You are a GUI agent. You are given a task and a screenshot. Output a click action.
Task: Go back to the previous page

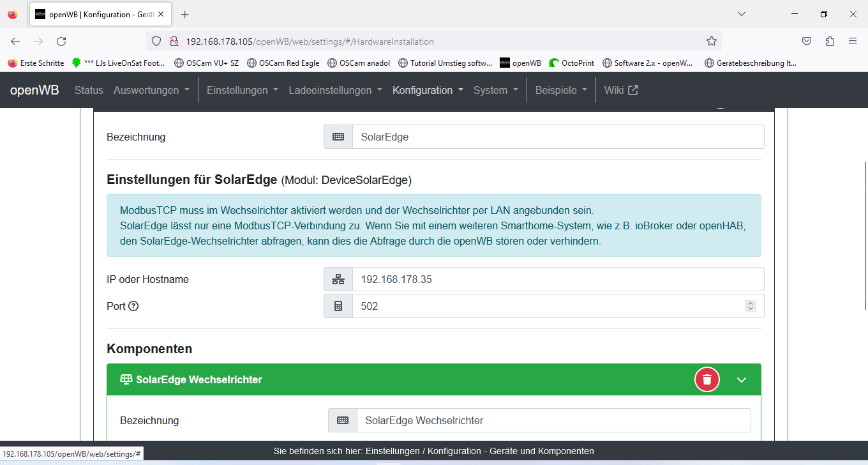pos(15,42)
